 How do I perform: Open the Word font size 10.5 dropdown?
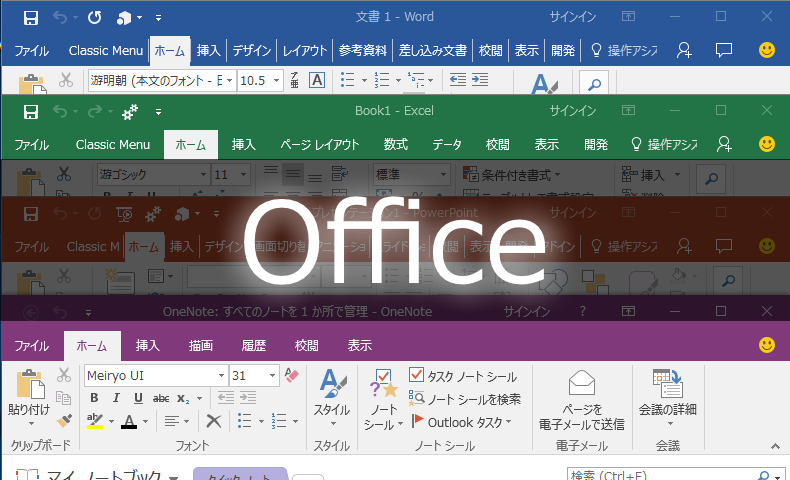(x=276, y=81)
